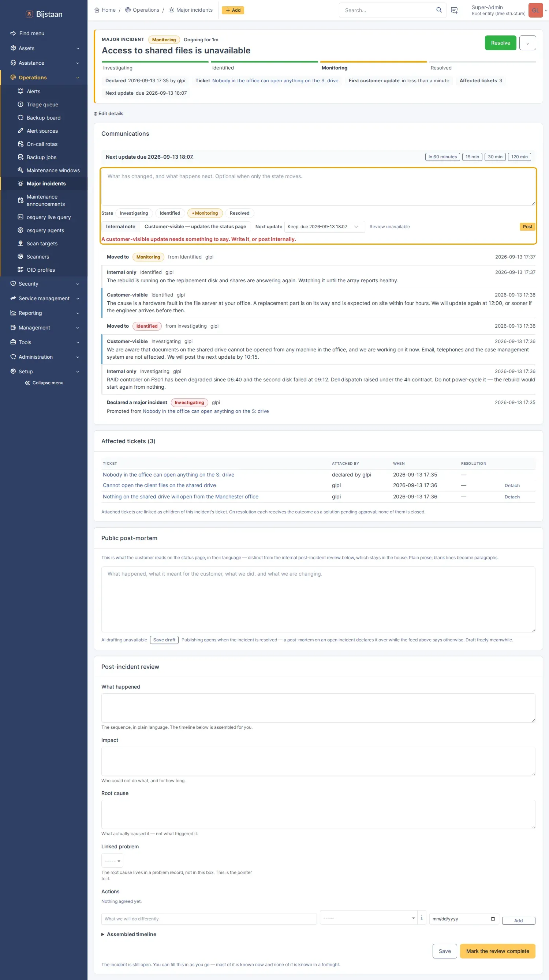Open osquery live query terminal icon
Viewport: 549px width, 980px height.
(20, 217)
